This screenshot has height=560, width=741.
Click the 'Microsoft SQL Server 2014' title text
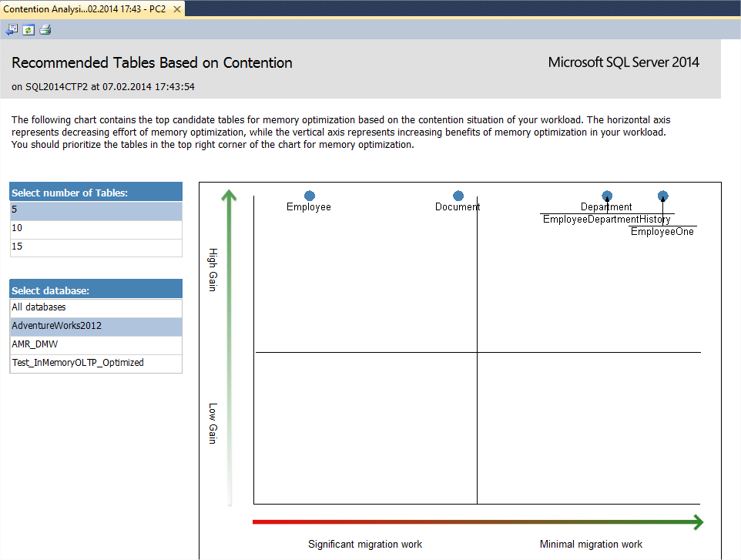point(623,62)
